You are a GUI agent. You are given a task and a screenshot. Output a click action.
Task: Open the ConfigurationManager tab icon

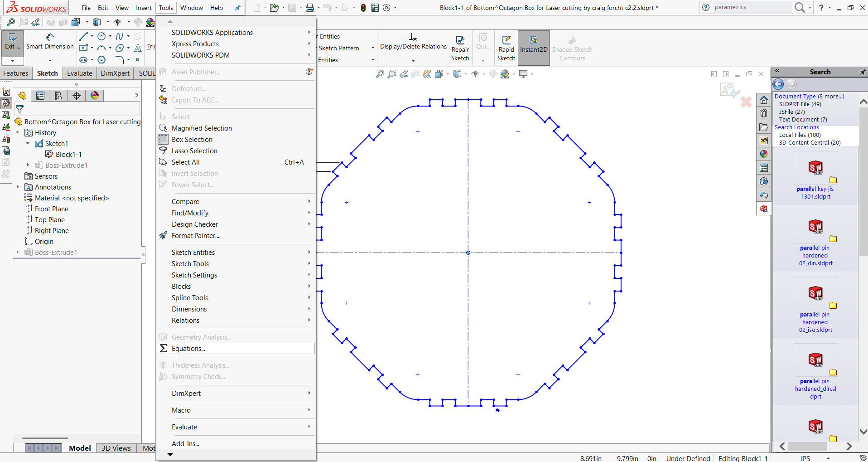point(58,96)
